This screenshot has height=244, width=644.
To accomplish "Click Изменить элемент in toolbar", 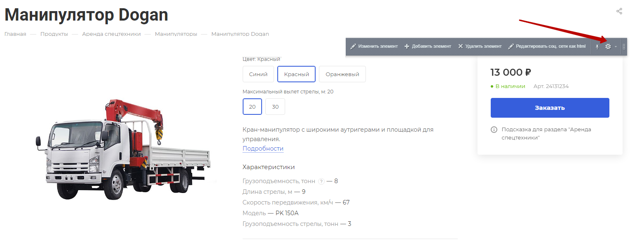I will (x=374, y=46).
